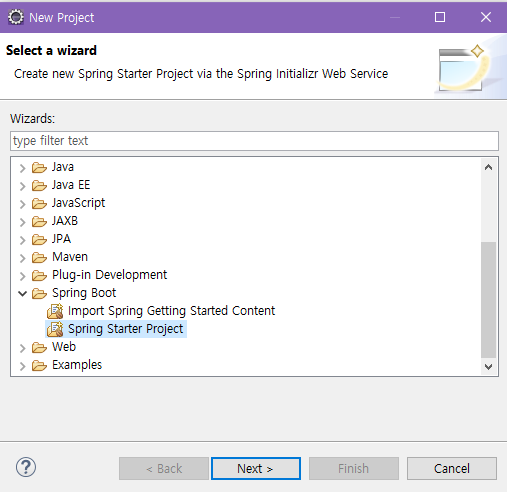Select the Plug-in Development tree label
Viewport: 507px width, 492px height.
(109, 275)
